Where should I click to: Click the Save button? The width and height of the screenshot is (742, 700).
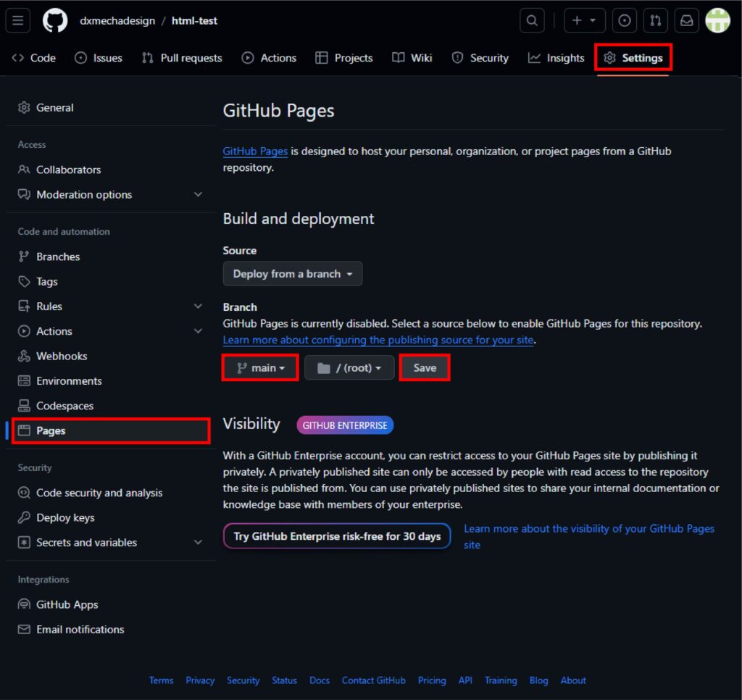425,367
